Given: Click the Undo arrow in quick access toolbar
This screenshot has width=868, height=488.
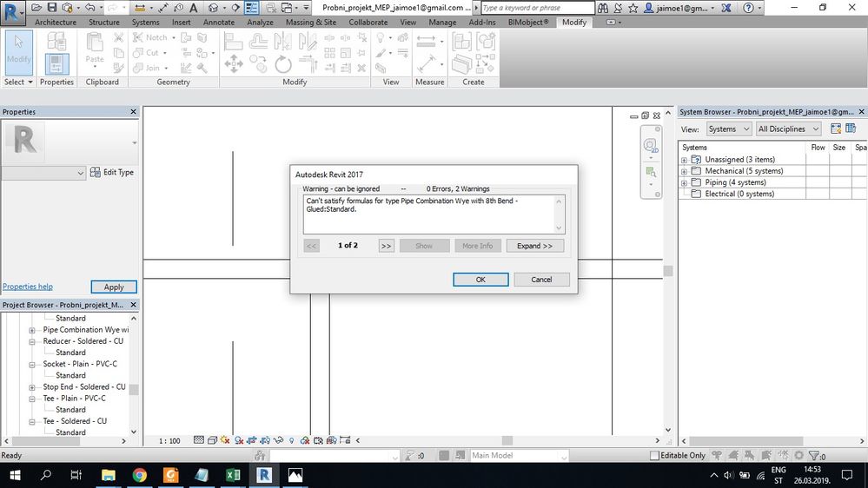Looking at the screenshot, I should pos(89,8).
